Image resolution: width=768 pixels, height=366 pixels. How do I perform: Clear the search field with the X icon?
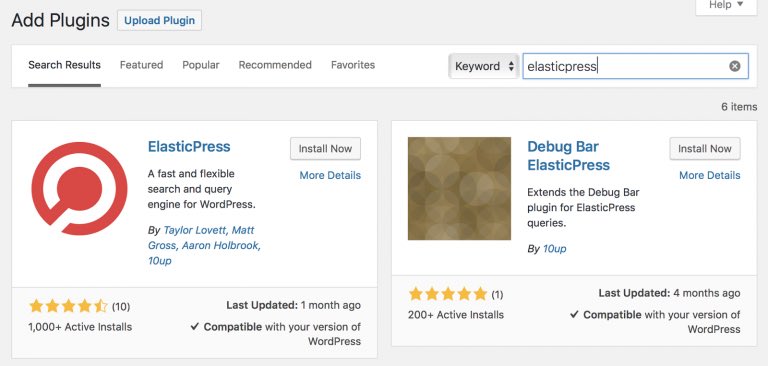735,66
